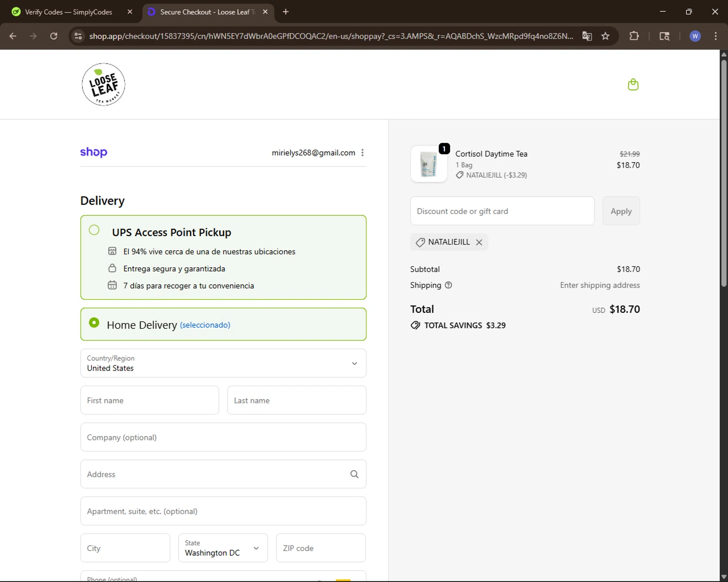Click the Cortisol Daytime Tea product thumbnail

point(429,164)
